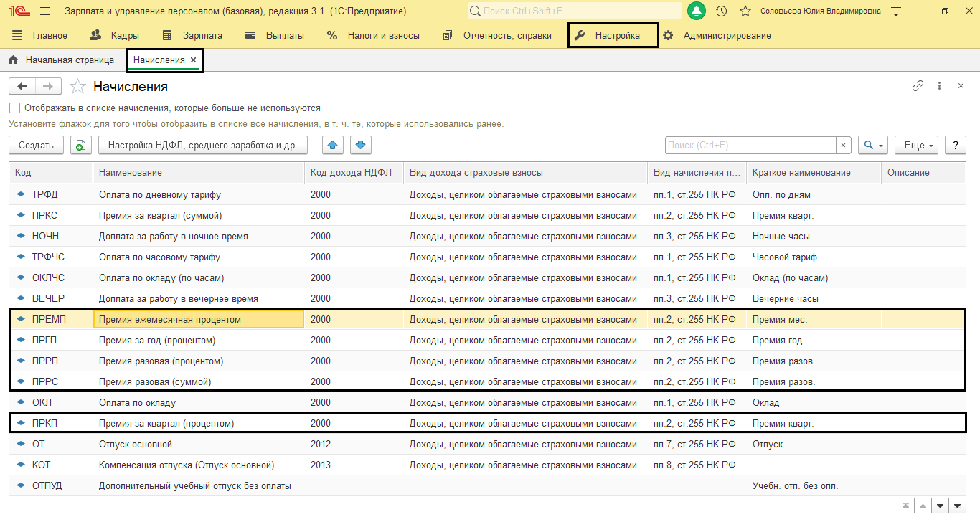The height and width of the screenshot is (522, 980).
Task: Select the Отпуск основной row
Action: [x=136, y=445]
